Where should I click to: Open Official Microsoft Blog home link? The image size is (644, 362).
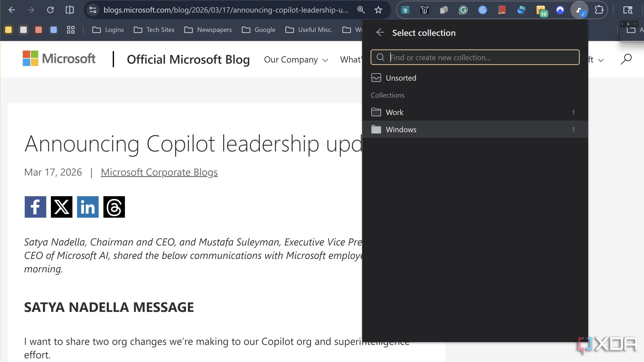tap(188, 59)
